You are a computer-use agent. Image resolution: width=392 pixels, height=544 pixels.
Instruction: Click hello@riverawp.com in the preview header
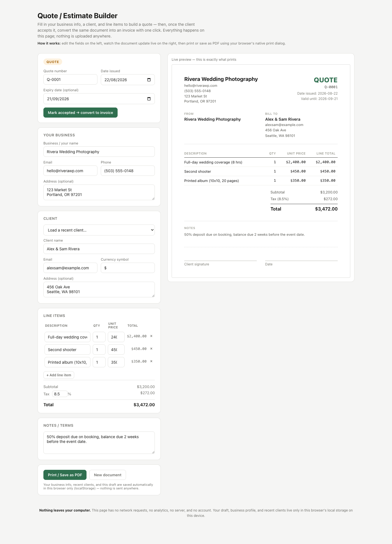tap(201, 86)
